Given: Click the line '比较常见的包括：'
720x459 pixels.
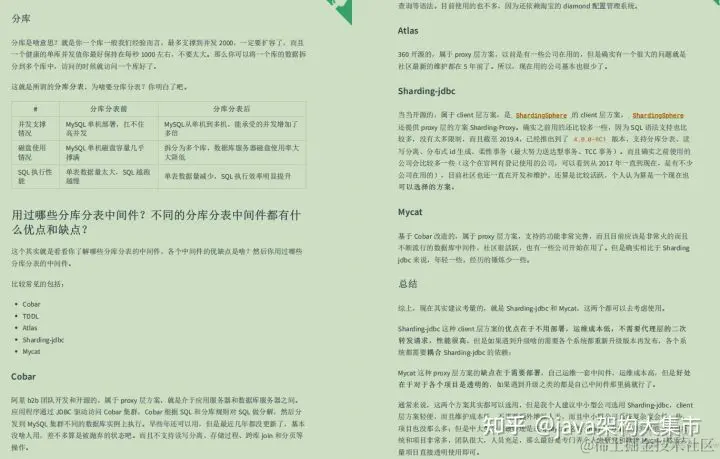Looking at the screenshot, I should [38, 284].
